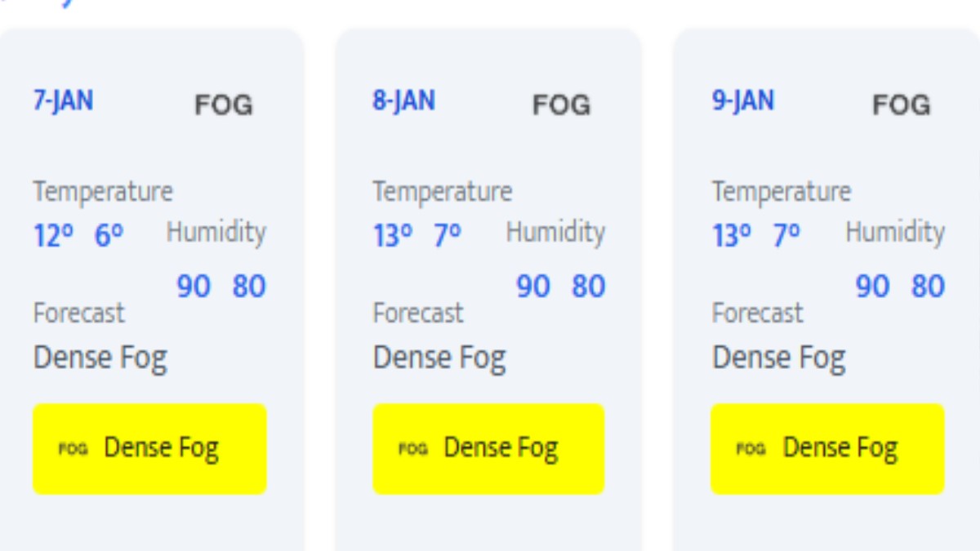Screen dimensions: 980x551
Task: Click the Dense Fog forecast text for 7-JAN
Action: pyautogui.click(x=100, y=358)
